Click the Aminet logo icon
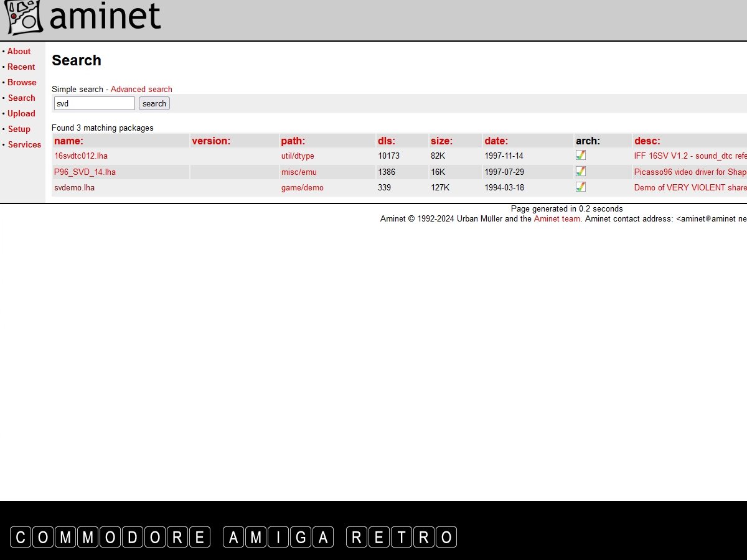 tap(24, 18)
